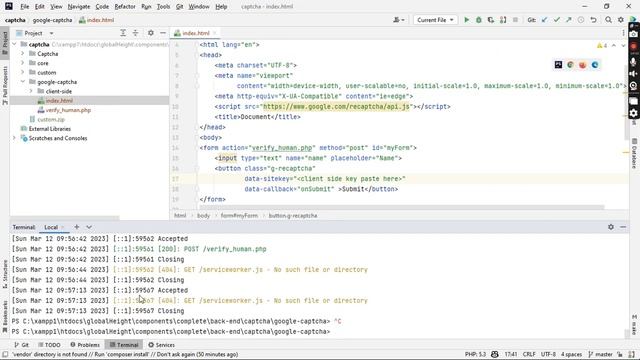The image size is (640, 360).
Task: Open the Git tool window tab
Action: 21,344
